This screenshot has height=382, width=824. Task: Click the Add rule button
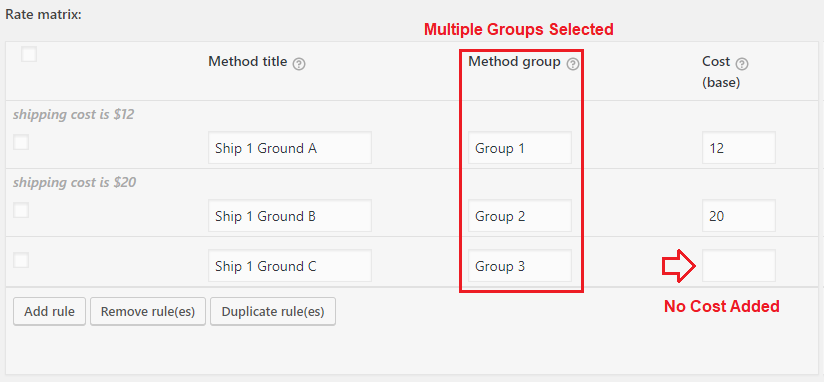point(49,312)
